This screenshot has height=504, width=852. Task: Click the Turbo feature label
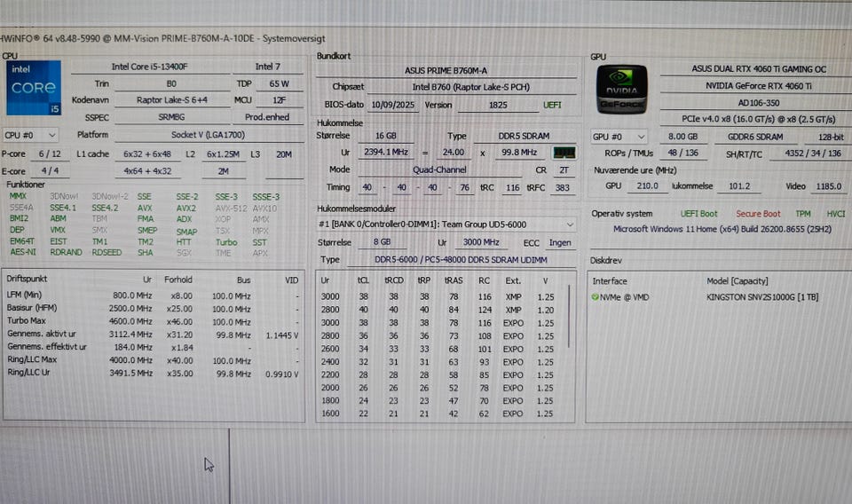tap(226, 242)
